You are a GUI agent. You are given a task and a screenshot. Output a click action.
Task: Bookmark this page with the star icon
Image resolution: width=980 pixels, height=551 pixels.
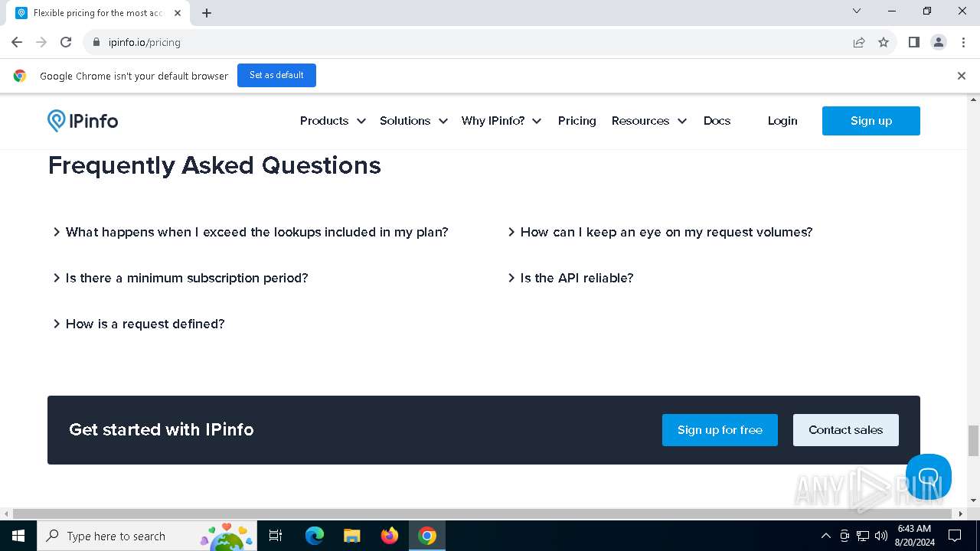click(x=884, y=42)
